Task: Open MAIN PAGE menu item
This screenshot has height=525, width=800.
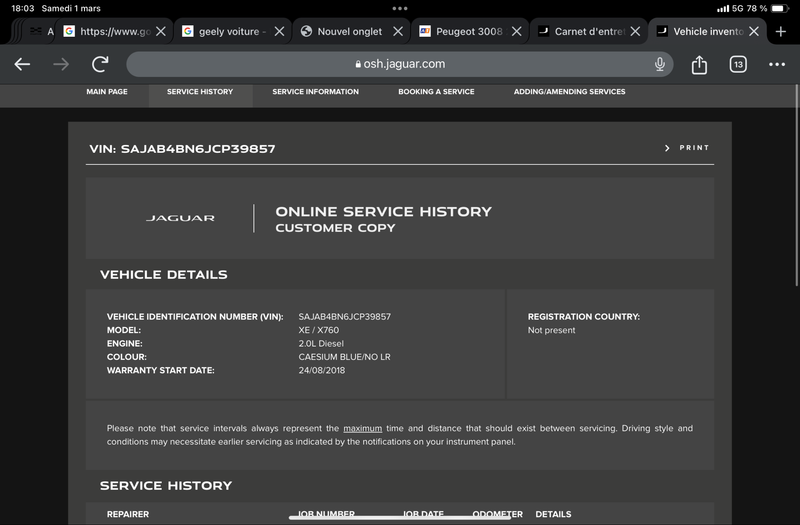Action: point(107,92)
